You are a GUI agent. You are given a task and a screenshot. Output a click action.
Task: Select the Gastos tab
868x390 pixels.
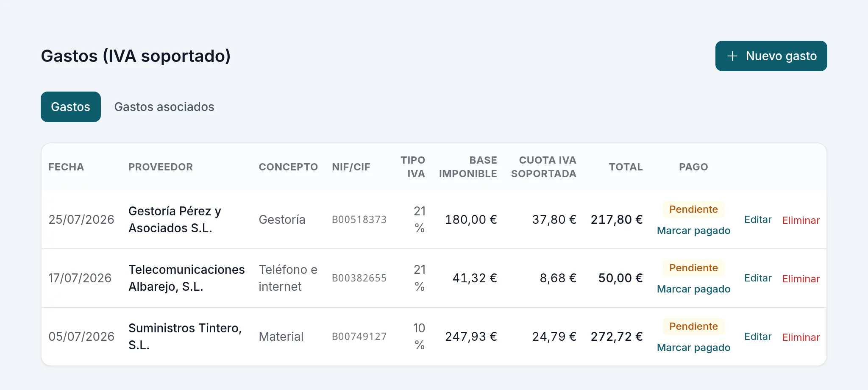coord(71,107)
